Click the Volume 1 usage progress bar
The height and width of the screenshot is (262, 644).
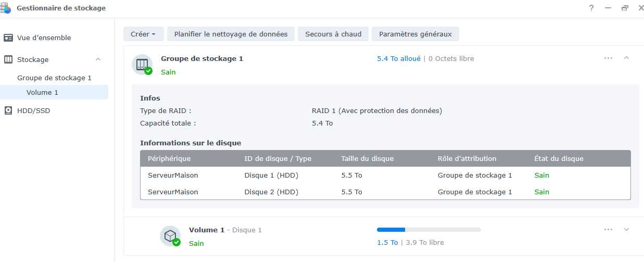tap(428, 230)
